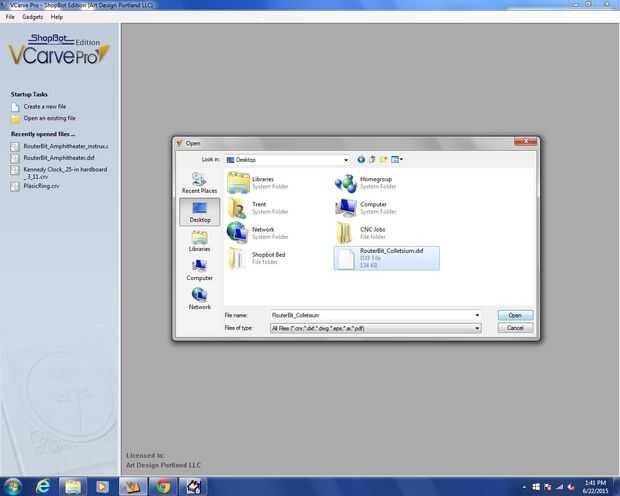Viewport: 620px width, 496px height.
Task: Select the Trent user folder
Action: click(x=258, y=208)
